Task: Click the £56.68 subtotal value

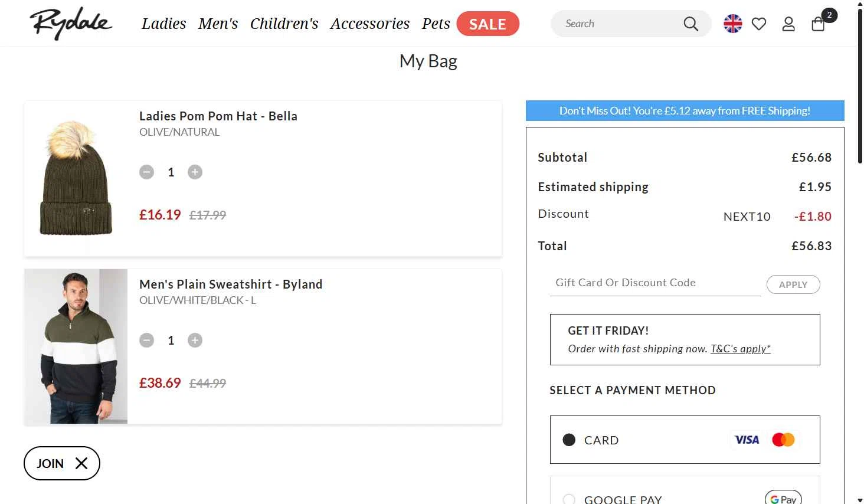Action: 811,158
